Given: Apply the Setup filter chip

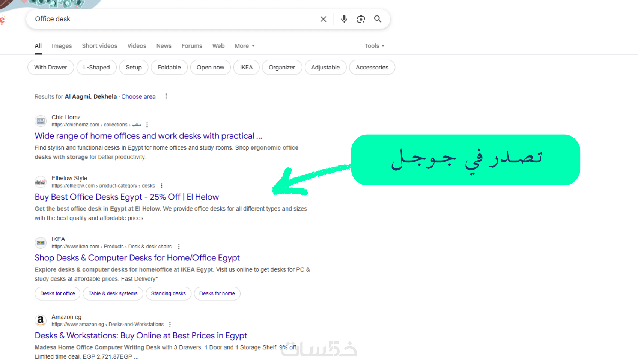Looking at the screenshot, I should [x=134, y=68].
